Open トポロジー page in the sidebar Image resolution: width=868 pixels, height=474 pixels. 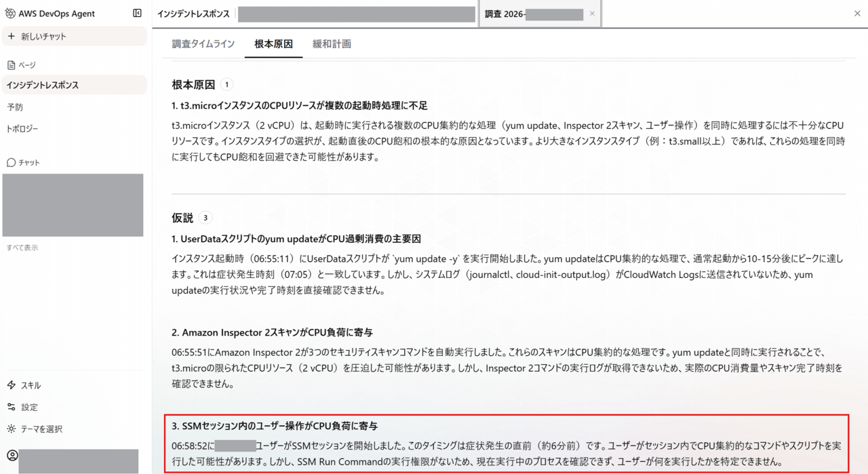coord(22,129)
